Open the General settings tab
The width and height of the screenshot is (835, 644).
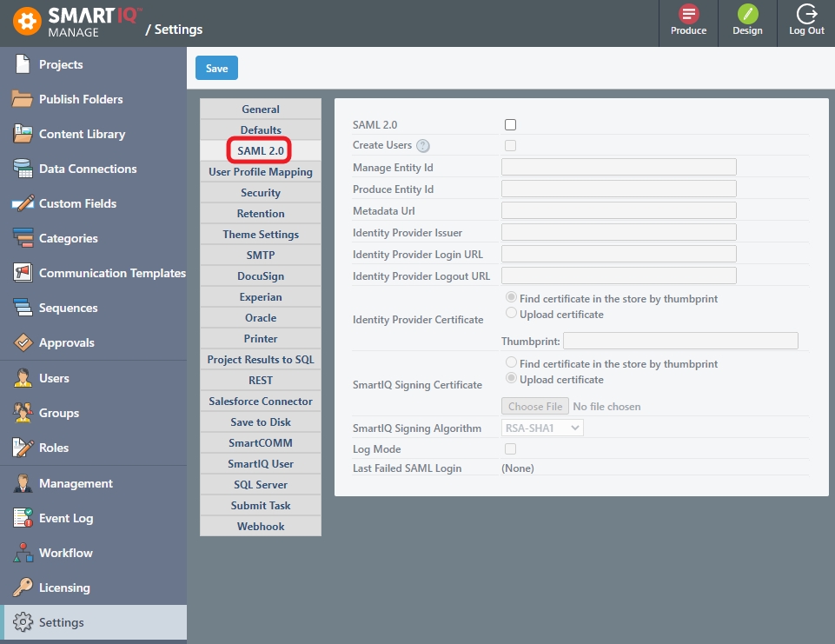coord(261,110)
